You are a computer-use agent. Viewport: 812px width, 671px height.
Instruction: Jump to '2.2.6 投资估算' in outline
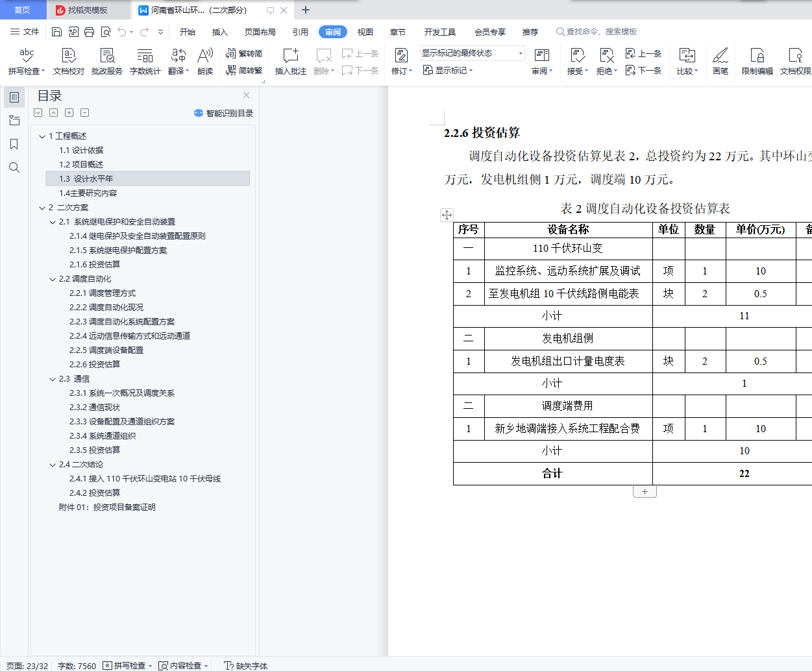95,365
